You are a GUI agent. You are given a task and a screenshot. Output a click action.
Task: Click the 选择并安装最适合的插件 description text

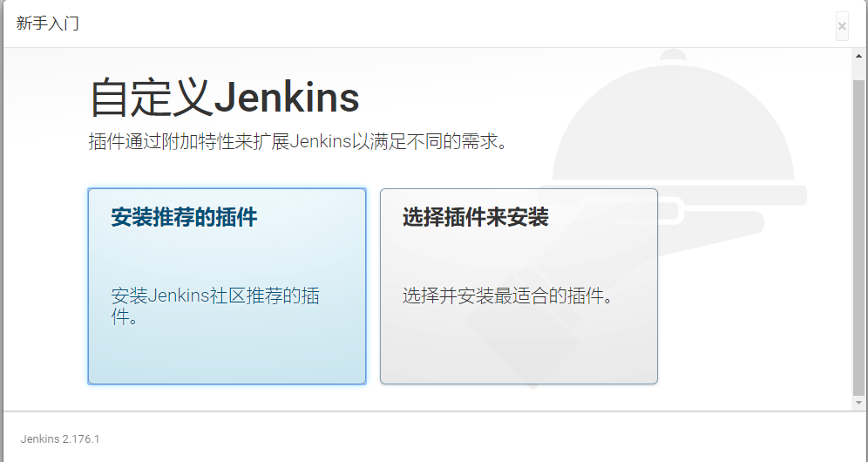coord(508,296)
